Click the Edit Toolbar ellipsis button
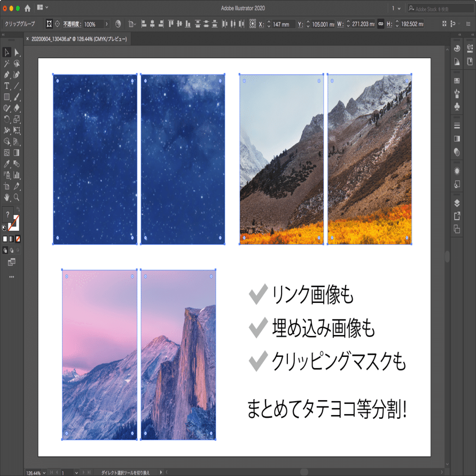Viewport: 476px width, 476px height. pos(11,277)
